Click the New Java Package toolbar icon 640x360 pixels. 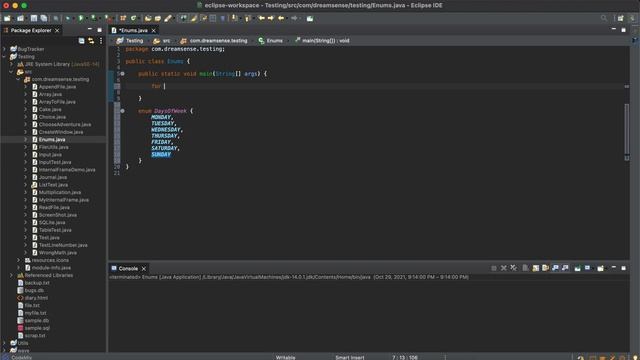(123, 18)
